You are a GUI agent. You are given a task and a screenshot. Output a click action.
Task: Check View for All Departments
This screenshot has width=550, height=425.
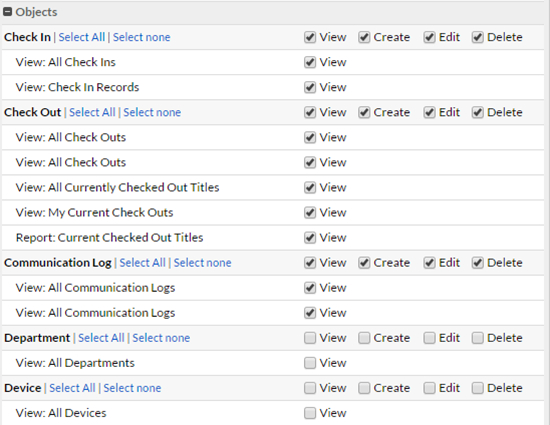coord(310,363)
